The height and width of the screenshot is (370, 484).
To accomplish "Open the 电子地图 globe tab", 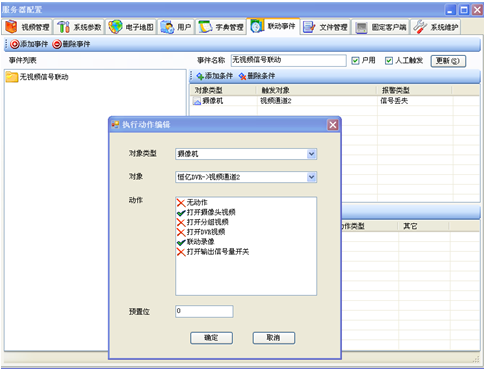I will (131, 27).
